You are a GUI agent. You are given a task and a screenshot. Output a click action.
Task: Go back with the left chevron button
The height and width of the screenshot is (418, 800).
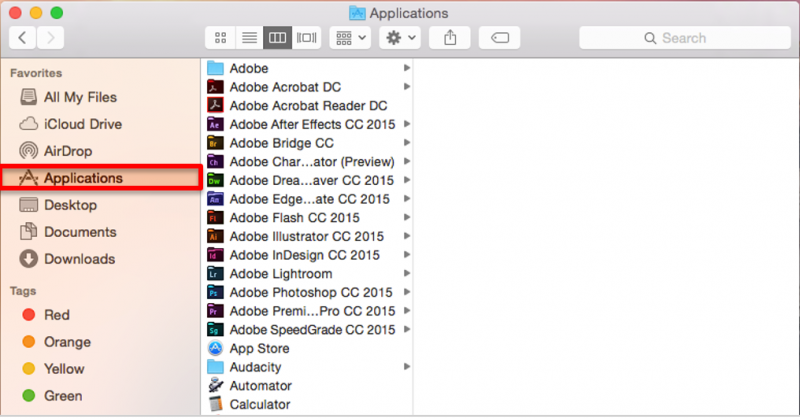22,38
